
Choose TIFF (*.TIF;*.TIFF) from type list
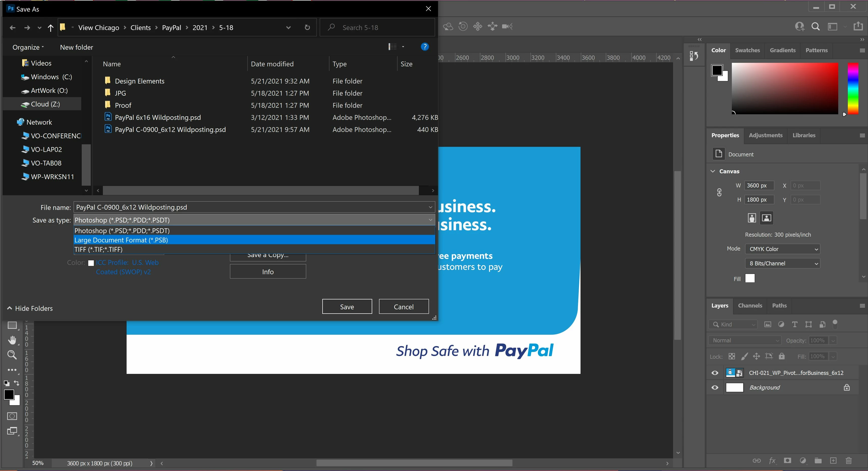[x=254, y=250]
